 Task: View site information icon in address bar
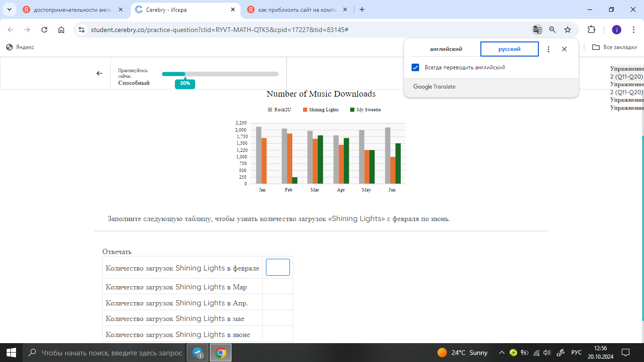click(x=82, y=30)
